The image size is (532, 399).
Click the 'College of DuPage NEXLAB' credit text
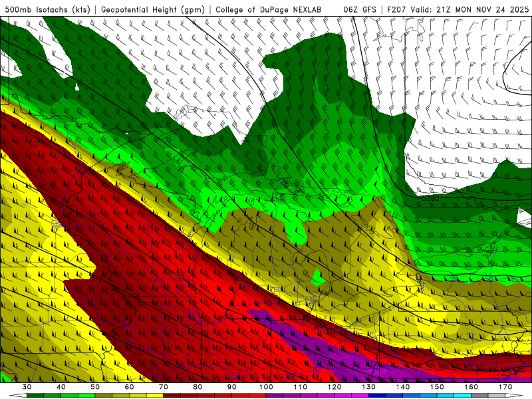pos(269,10)
